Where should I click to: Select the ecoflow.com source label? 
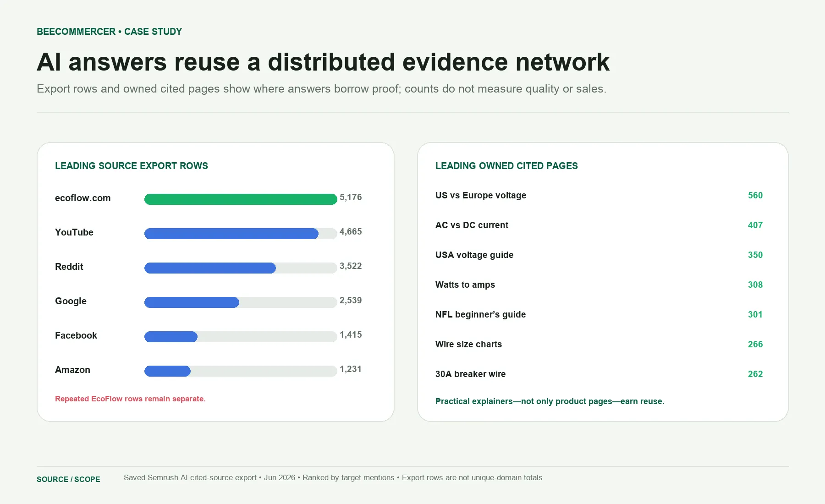pyautogui.click(x=83, y=198)
